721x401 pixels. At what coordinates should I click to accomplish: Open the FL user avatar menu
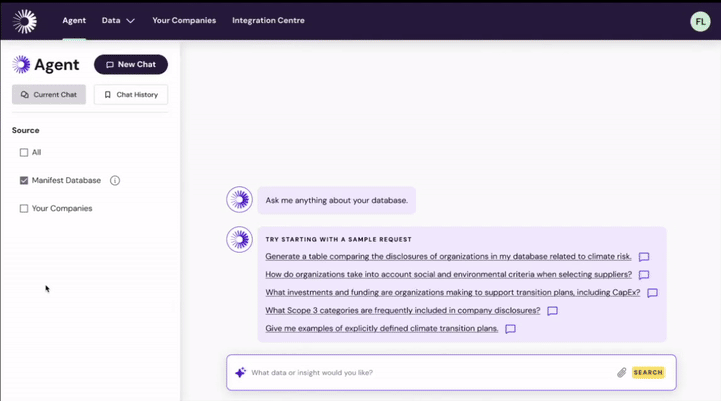tap(700, 21)
